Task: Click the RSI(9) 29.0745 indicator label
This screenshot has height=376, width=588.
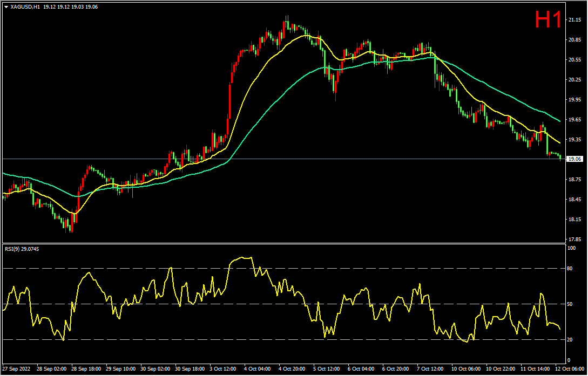Action: [22, 249]
